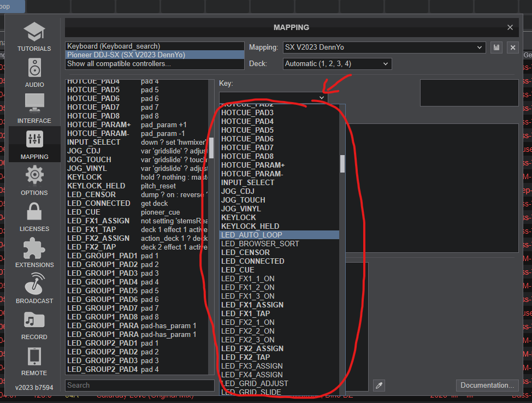Select LED_CONNECTED in Key dropdown list
532x403 pixels.
279,261
